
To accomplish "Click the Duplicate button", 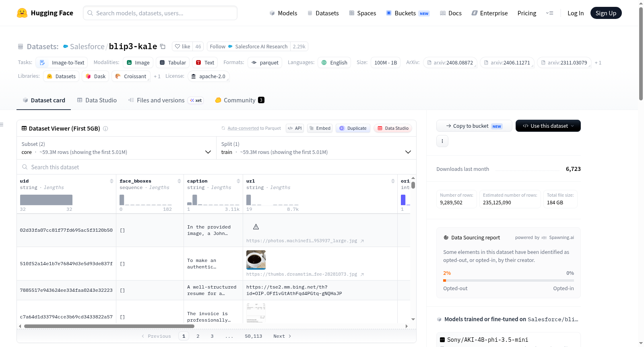I will coord(353,128).
